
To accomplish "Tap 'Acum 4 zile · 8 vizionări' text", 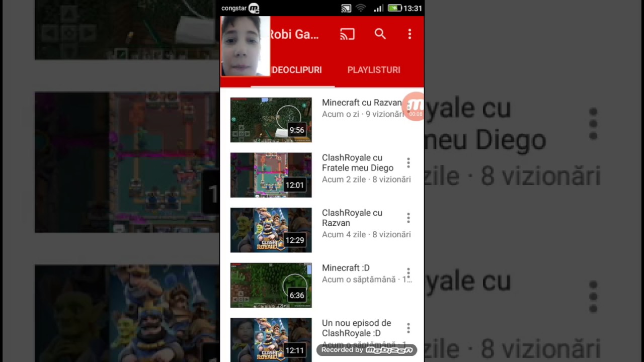I will (x=366, y=234).
